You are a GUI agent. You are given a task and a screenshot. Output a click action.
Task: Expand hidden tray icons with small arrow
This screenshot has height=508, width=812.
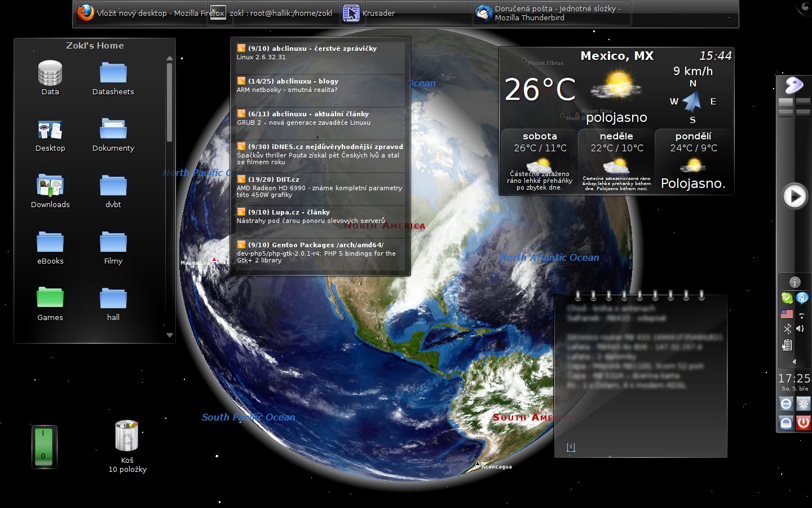tap(794, 361)
